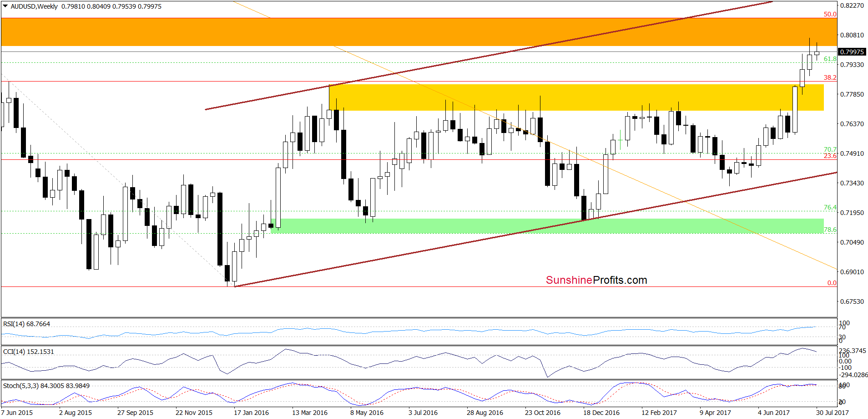This screenshot has width=868, height=419.
Task: Click the 70.7 Fibonacci level label
Action: coord(830,149)
